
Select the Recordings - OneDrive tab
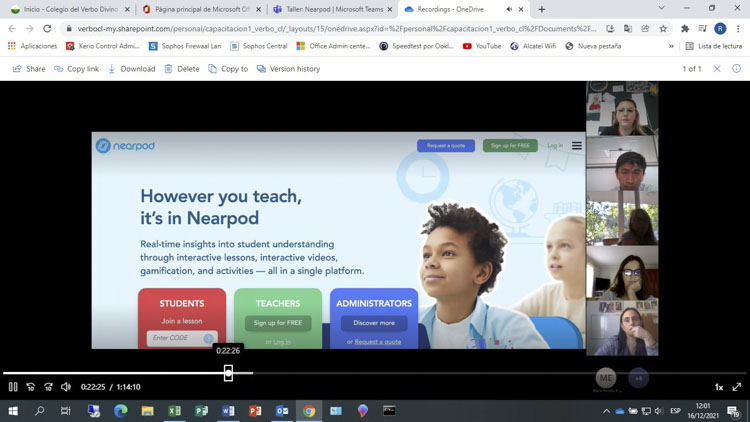coord(451,9)
